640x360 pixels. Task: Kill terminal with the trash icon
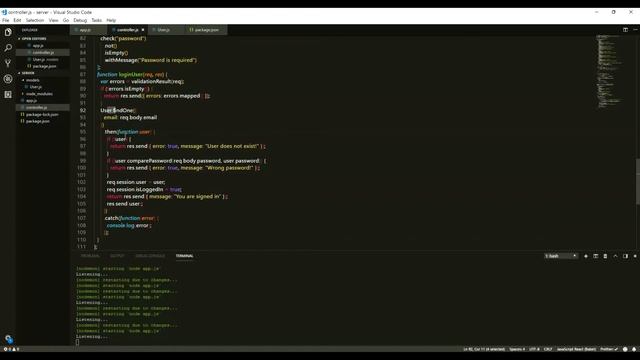click(x=605, y=256)
